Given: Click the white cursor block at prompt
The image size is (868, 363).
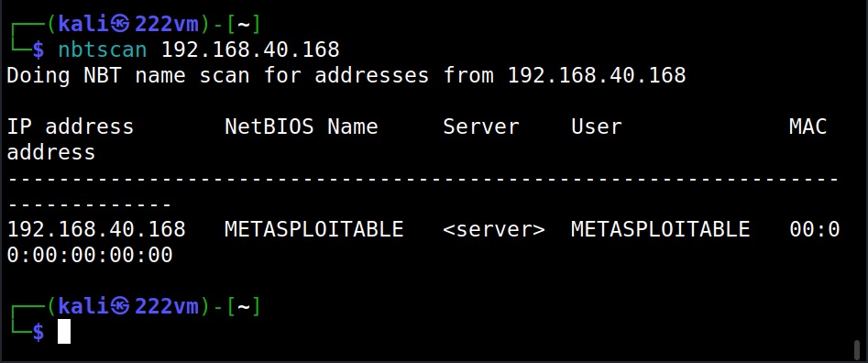Looking at the screenshot, I should 64,332.
